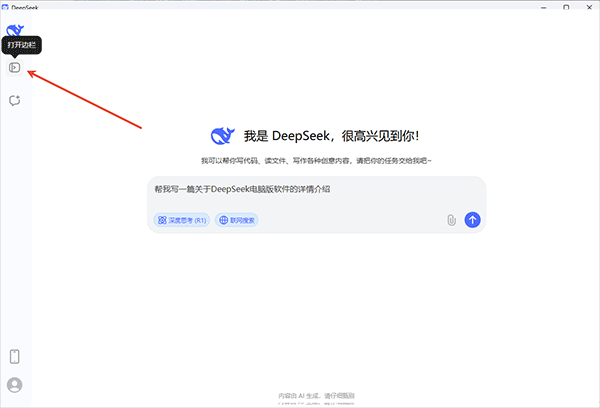Image resolution: width=600 pixels, height=408 pixels.
Task: Open the mobile app download icon
Action: tap(14, 357)
